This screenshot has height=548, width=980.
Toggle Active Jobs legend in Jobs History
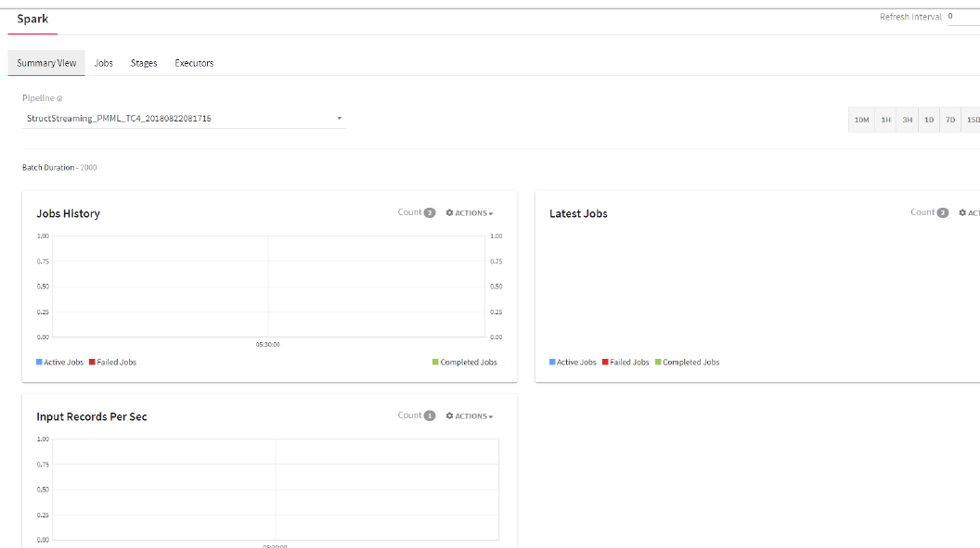click(59, 362)
